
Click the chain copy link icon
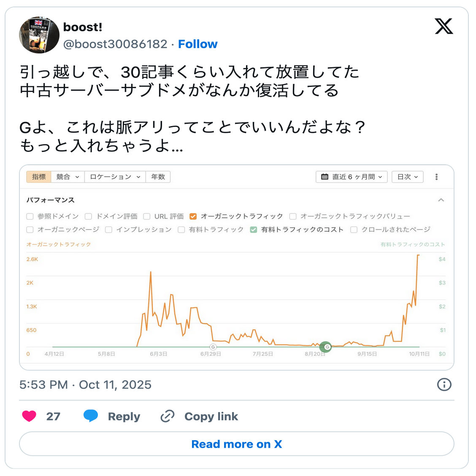click(168, 416)
